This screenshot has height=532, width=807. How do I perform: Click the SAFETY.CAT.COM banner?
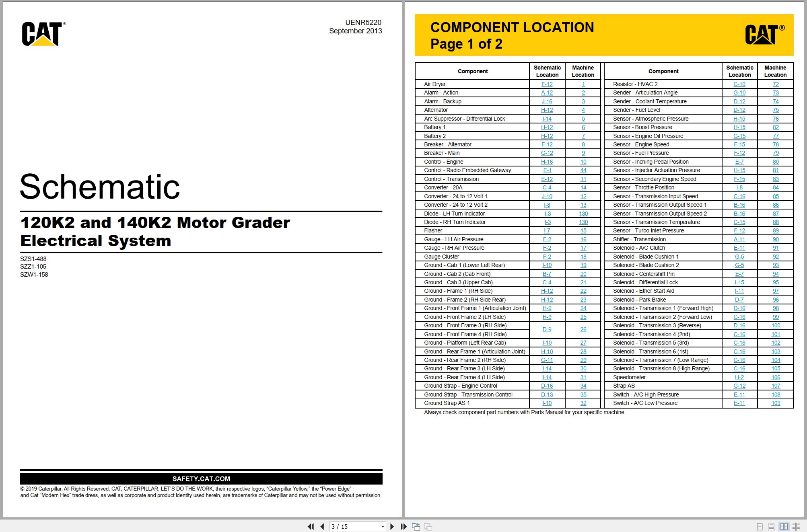click(x=201, y=479)
